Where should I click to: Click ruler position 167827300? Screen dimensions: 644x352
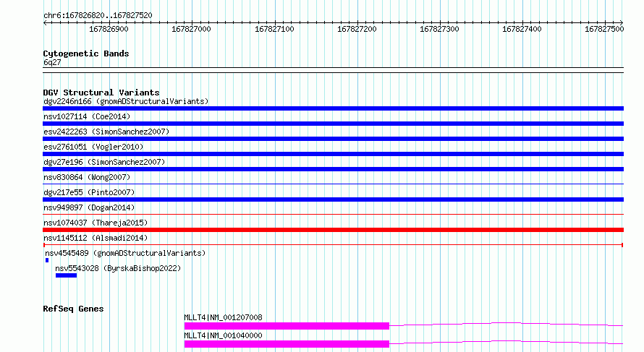(x=439, y=29)
